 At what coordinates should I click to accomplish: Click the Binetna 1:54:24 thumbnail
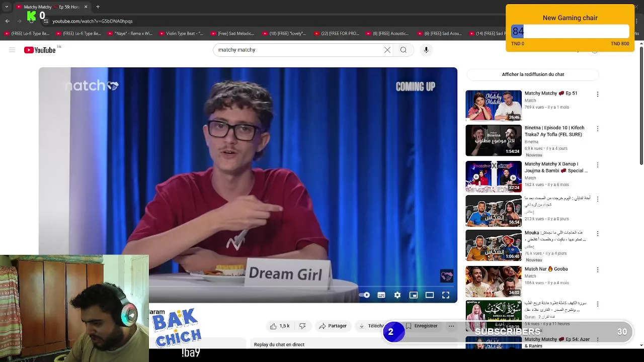(x=494, y=140)
